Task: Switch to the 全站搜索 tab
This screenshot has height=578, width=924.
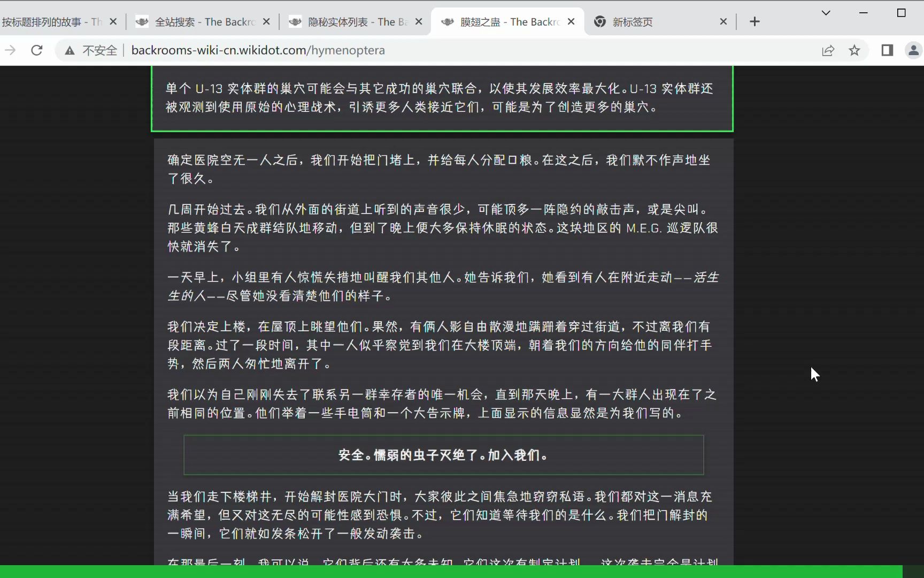Action: point(203,22)
